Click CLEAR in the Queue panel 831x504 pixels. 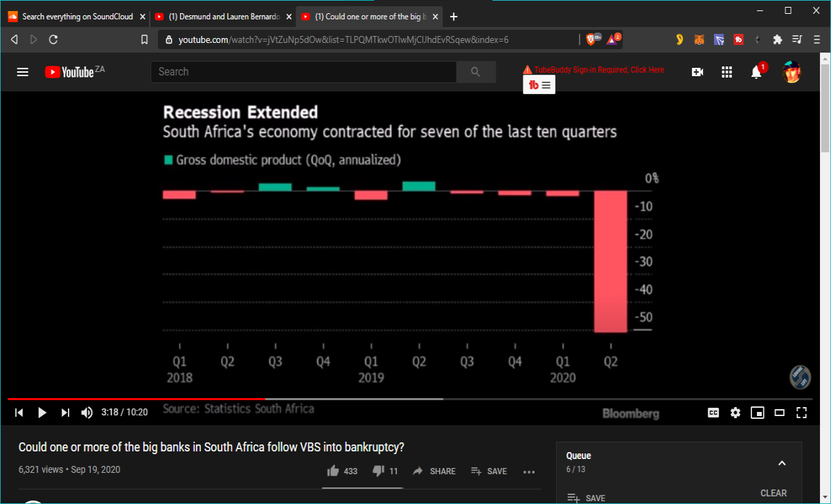(x=774, y=494)
